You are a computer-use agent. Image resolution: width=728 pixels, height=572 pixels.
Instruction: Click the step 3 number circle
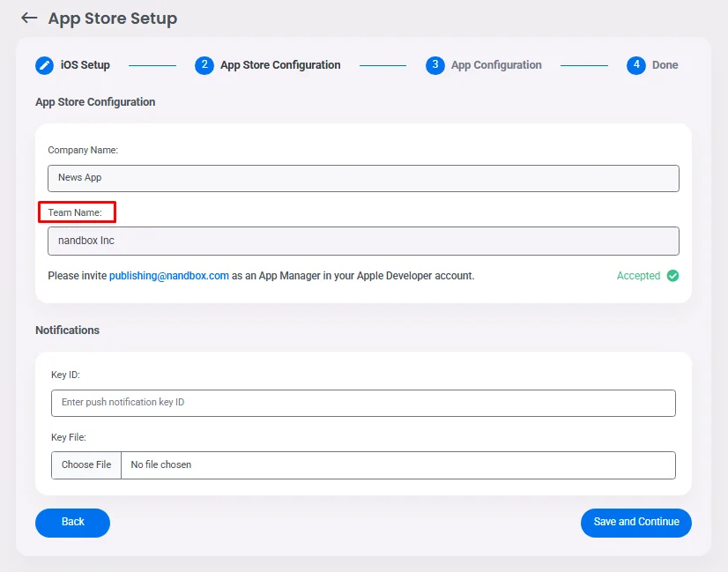point(435,65)
